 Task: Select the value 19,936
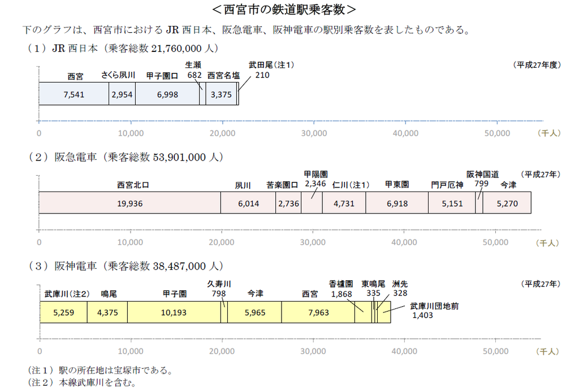tap(130, 203)
